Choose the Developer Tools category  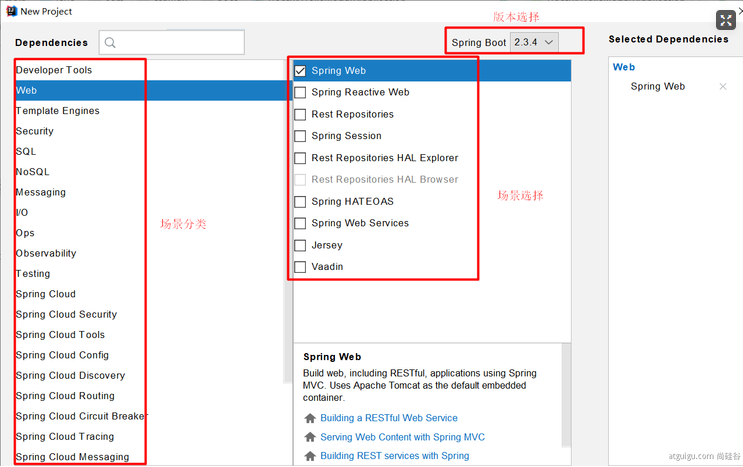tap(54, 70)
